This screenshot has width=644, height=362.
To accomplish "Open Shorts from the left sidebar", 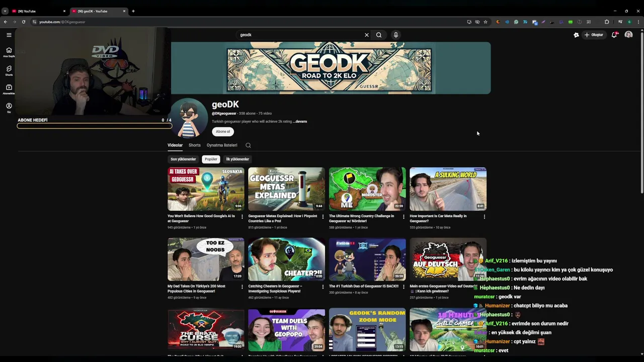I will [9, 70].
